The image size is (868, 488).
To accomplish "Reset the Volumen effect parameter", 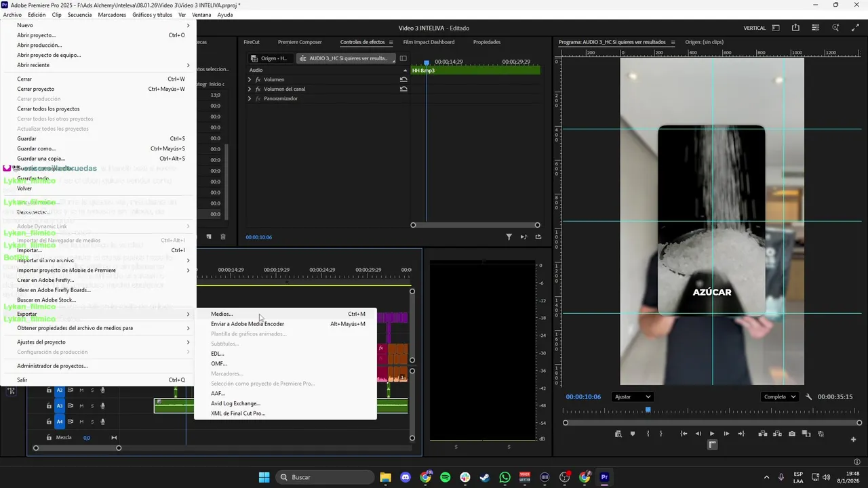I will 403,79.
